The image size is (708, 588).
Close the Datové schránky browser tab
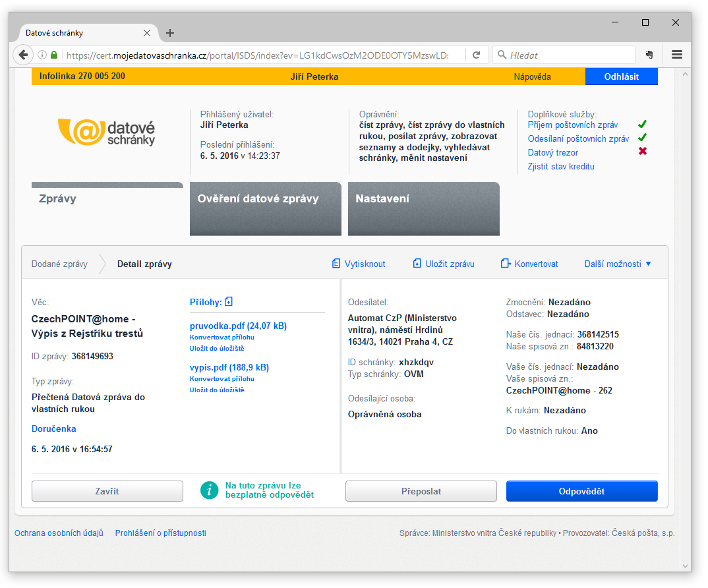click(147, 33)
